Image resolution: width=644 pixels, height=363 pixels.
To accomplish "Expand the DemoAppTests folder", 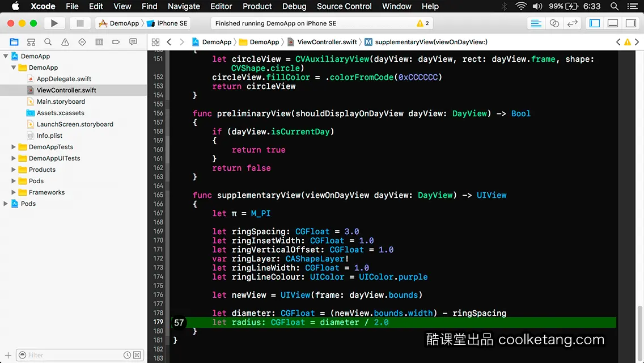I will click(x=14, y=147).
